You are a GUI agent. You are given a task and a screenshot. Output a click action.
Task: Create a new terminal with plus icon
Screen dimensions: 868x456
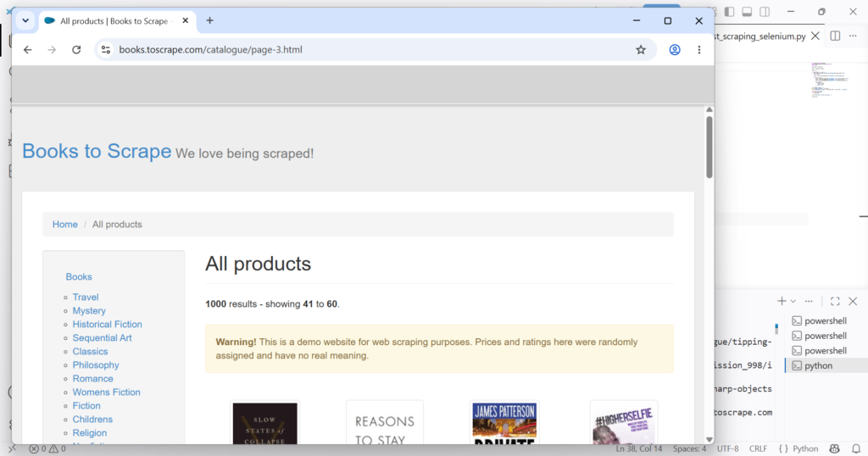click(781, 301)
